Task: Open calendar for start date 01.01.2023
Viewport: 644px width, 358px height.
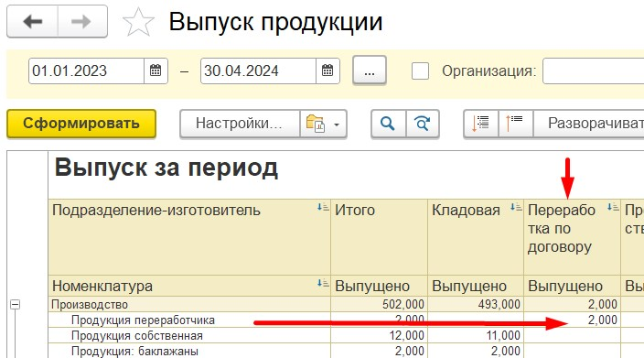Action: (x=156, y=71)
